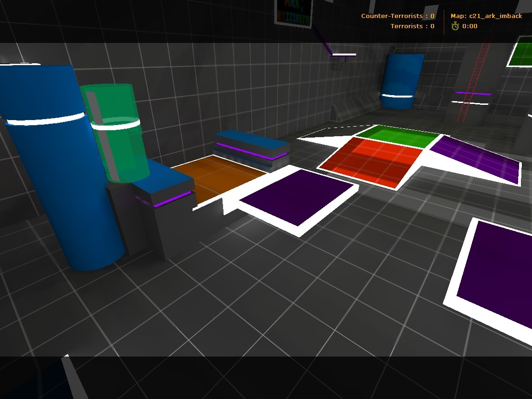Click the 'Counter-Terrorists : 0' score text
The height and width of the screenshot is (399, 532).
398,16
